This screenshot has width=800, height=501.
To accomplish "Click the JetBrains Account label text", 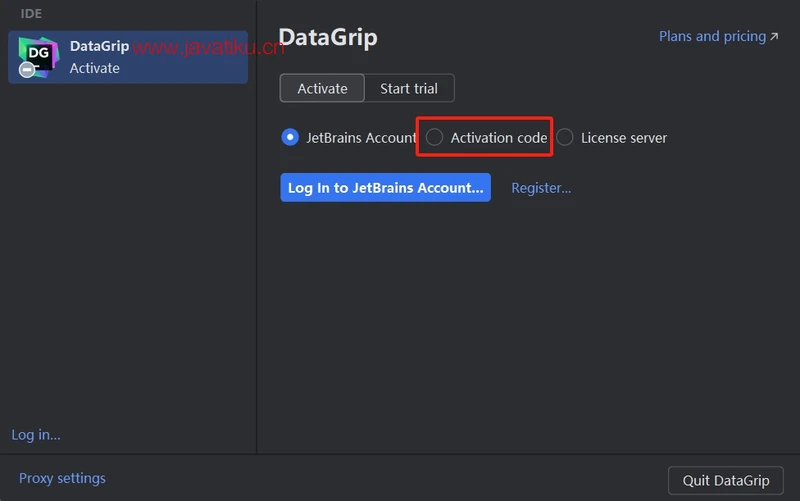I will tap(361, 138).
